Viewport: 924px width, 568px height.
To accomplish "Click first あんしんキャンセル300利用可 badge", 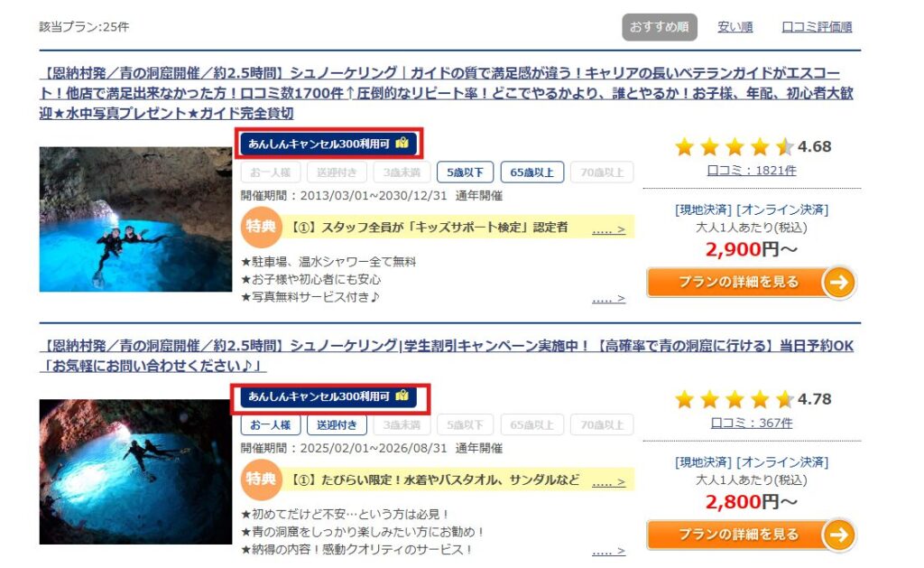I will (x=328, y=144).
